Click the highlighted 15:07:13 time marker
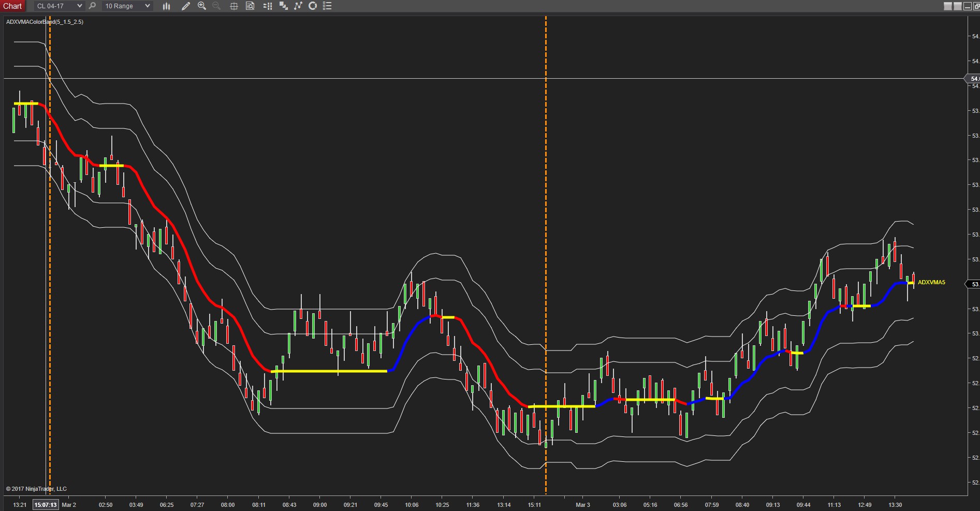Image resolution: width=980 pixels, height=511 pixels. pyautogui.click(x=46, y=505)
